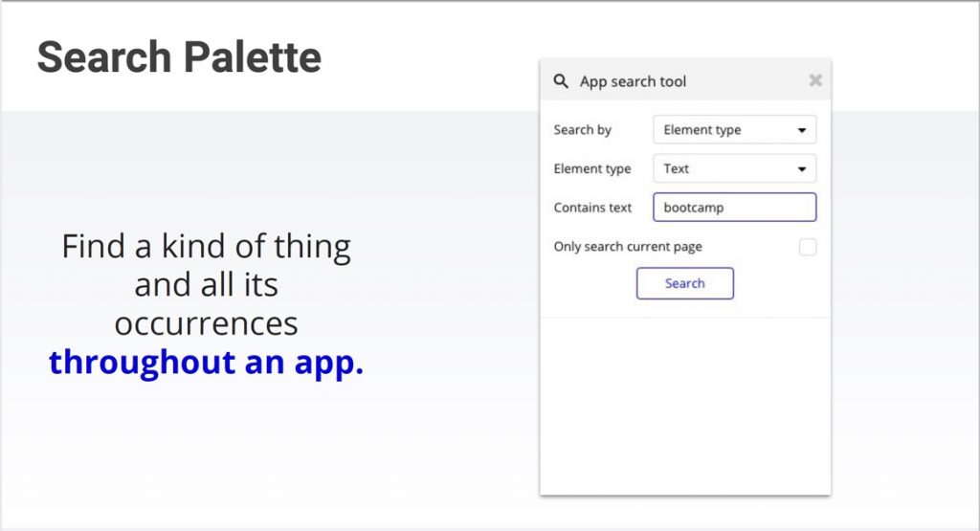This screenshot has height=531, width=980.
Task: Click the blue throughout an app text
Action: [207, 362]
